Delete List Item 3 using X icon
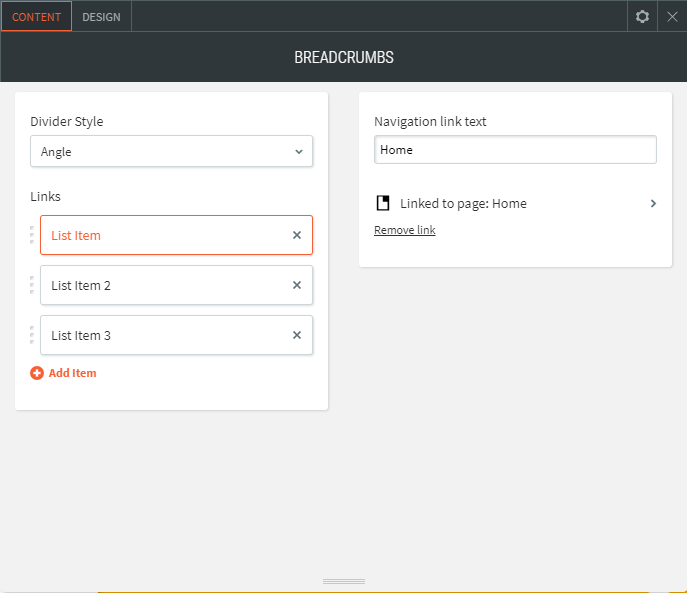 (x=296, y=335)
